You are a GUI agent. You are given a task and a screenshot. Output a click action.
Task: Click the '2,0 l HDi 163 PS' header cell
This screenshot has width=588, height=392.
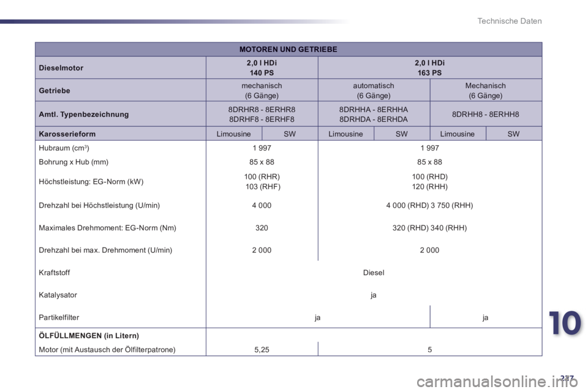430,68
